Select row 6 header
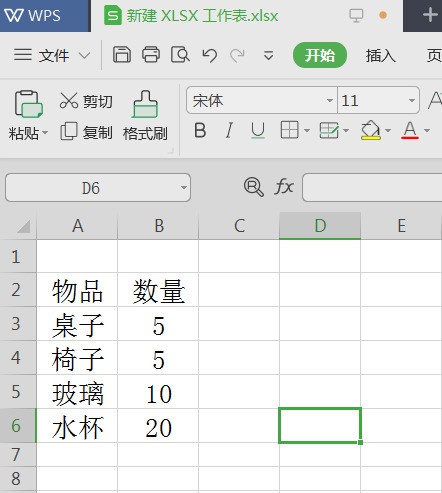The width and height of the screenshot is (442, 493). tap(18, 425)
